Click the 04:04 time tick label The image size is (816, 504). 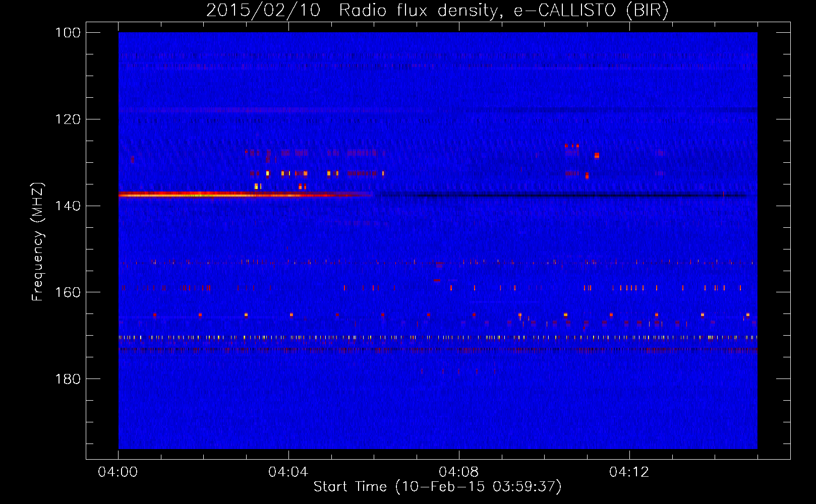tap(288, 472)
